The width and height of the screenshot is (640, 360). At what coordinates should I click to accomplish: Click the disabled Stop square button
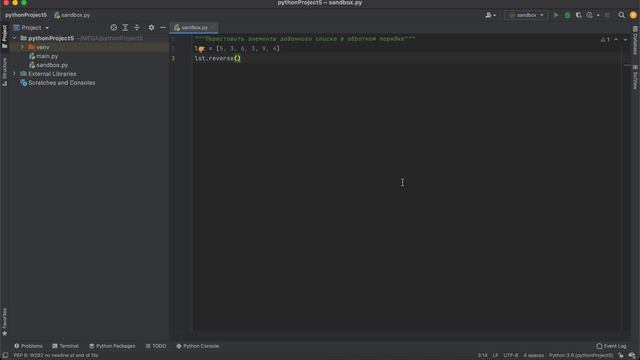(x=607, y=15)
